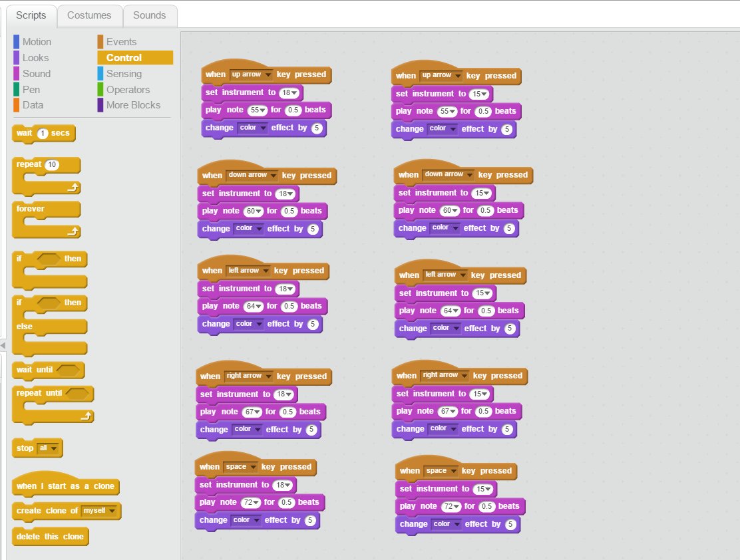Click the 'forever' block in the palette
Viewport: 740px width, 560px height.
point(31,209)
